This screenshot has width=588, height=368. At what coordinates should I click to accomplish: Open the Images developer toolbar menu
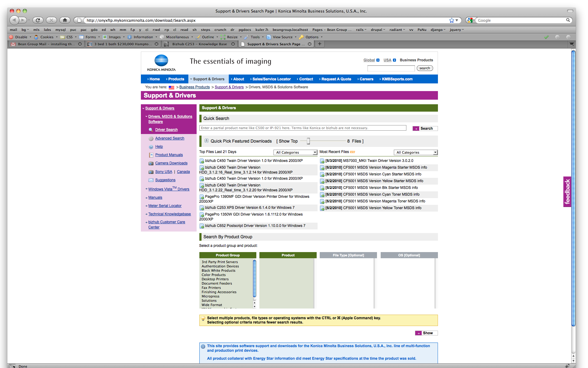114,37
